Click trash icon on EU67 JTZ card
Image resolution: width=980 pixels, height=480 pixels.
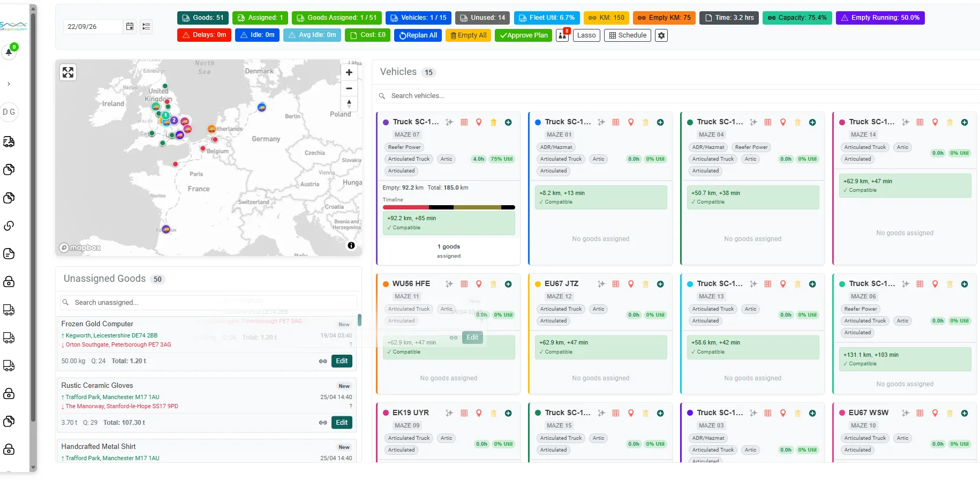coord(646,284)
